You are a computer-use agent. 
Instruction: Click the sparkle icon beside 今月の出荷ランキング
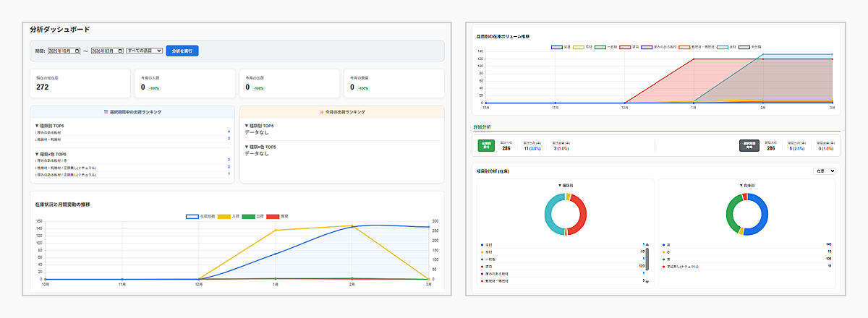tap(319, 112)
